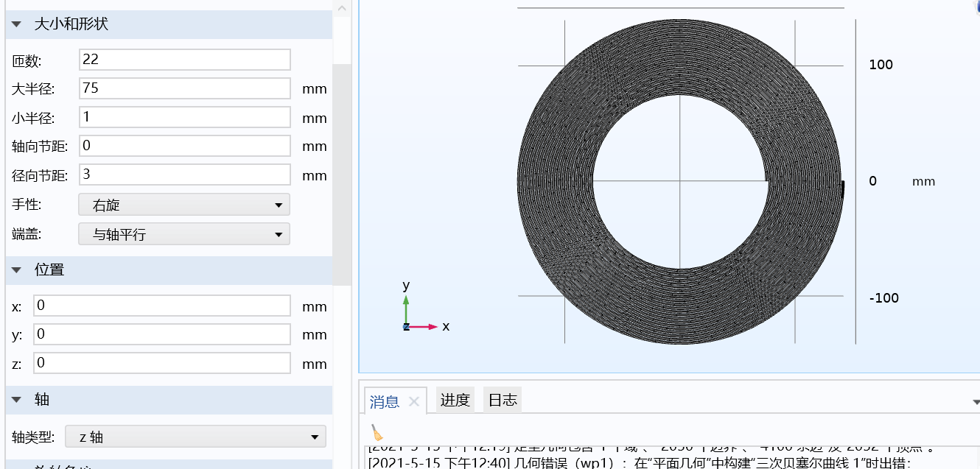Image resolution: width=980 pixels, height=469 pixels.
Task: Collapse the 大小和形状 section
Action: click(x=15, y=24)
